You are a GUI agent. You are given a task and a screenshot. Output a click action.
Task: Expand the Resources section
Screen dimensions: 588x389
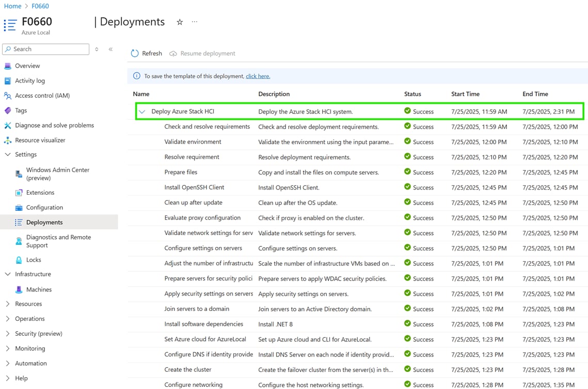(x=8, y=304)
